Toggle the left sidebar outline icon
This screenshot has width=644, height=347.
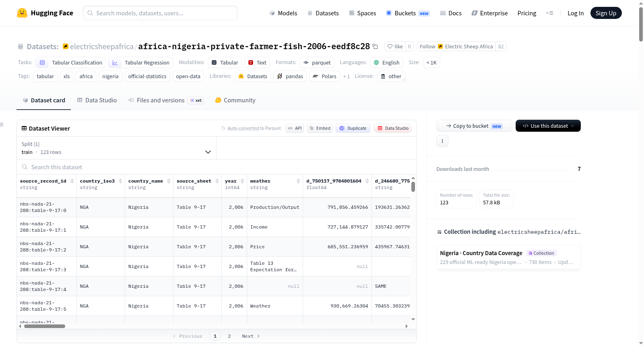pos(2,125)
